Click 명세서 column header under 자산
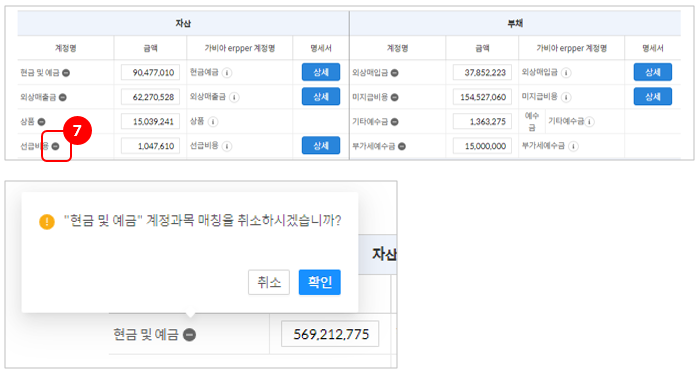Image resolution: width=700 pixels, height=374 pixels. point(321,48)
